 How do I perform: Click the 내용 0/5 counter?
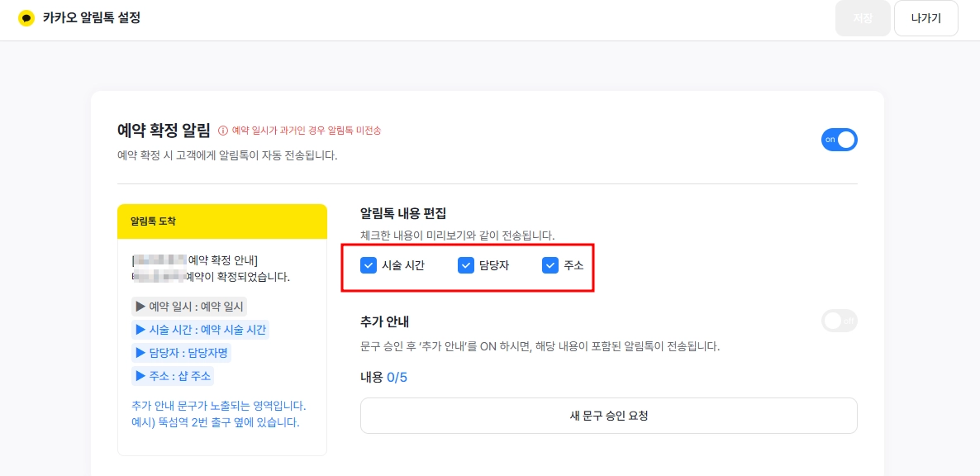(x=383, y=378)
